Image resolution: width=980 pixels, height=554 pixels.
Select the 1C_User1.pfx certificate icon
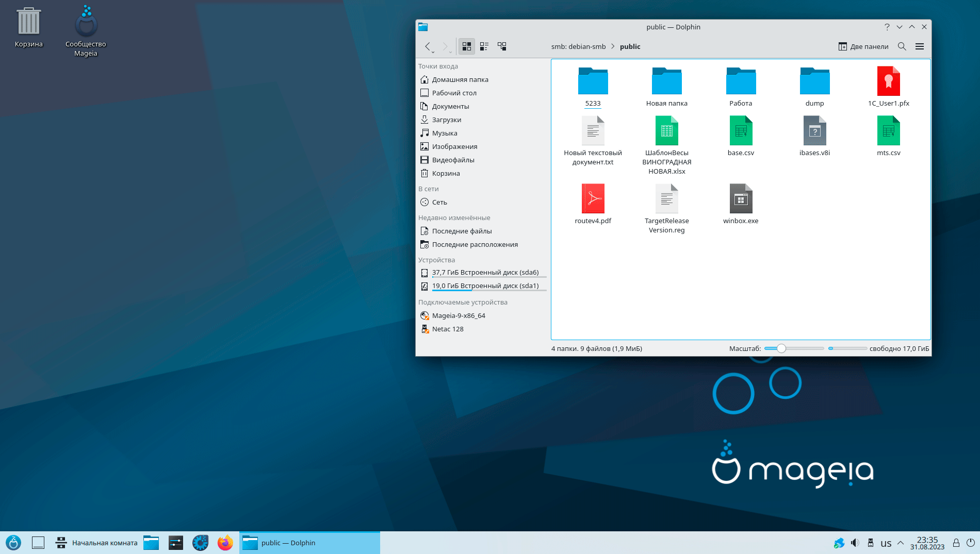click(888, 81)
